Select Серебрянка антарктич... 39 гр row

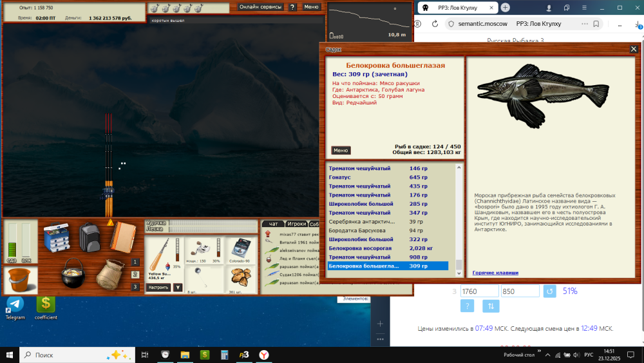(388, 222)
